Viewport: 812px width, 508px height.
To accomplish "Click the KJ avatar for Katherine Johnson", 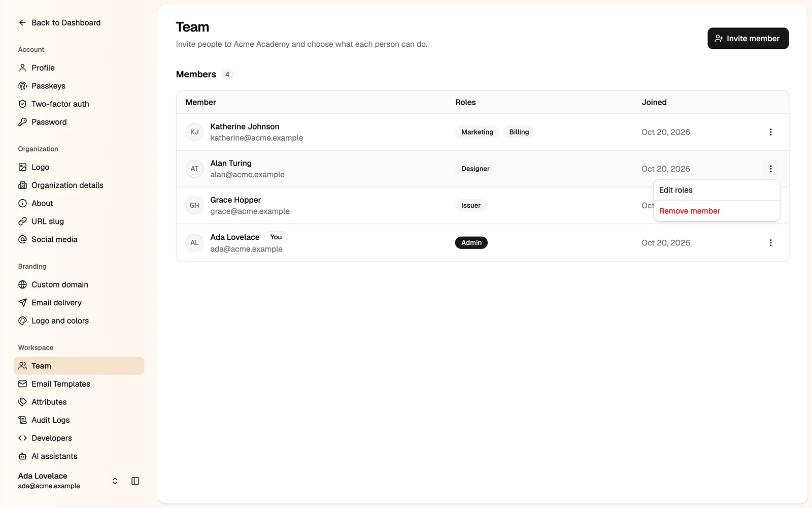I will click(x=194, y=132).
